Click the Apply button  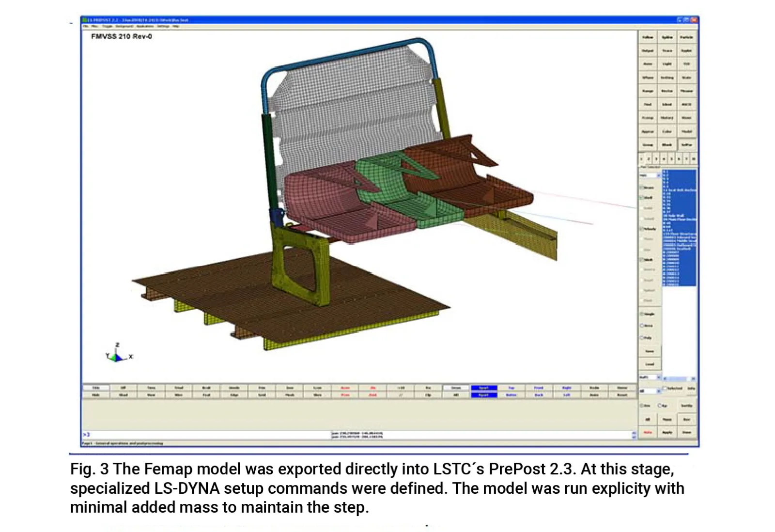tap(667, 432)
